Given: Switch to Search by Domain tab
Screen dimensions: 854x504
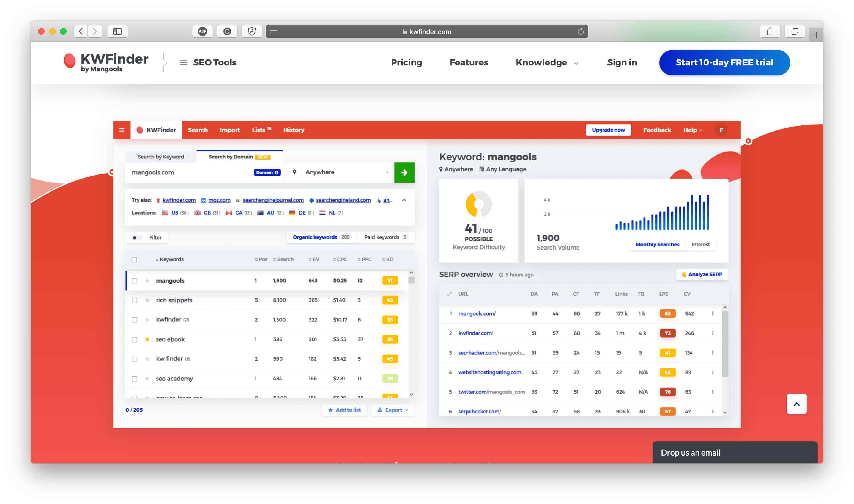Looking at the screenshot, I should (x=239, y=157).
